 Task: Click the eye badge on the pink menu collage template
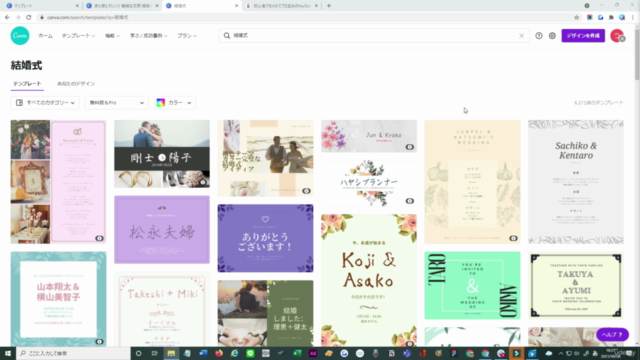click(99, 238)
